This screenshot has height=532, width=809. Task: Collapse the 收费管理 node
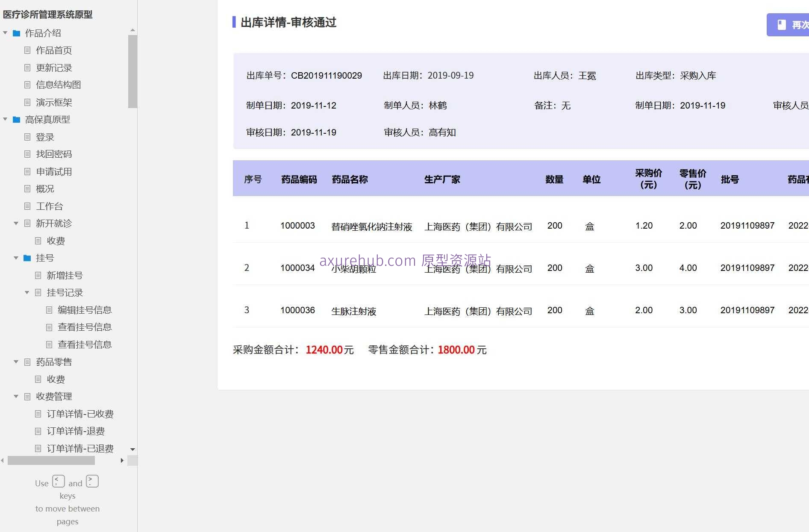(16, 396)
